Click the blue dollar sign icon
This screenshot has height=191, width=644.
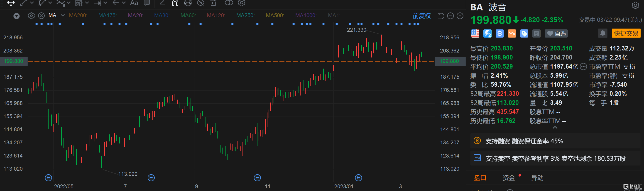pos(500,33)
